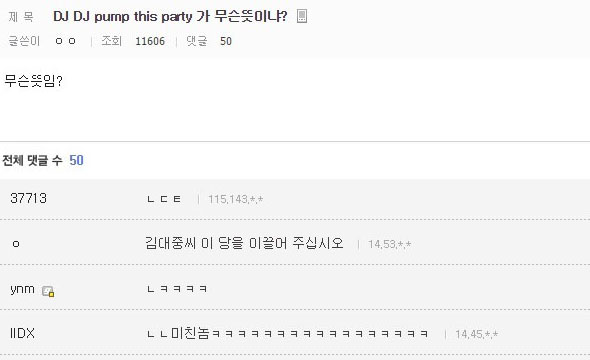Screen dimensions: 590x360
Task: Click the ㄴㅋㅋㅋㅋ comment by ynm
Action: pyautogui.click(x=177, y=289)
